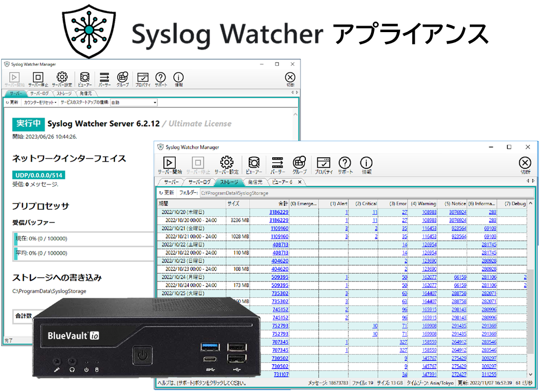Open プロパティ icon in back Manager window
The image size is (540, 392).
(143, 79)
